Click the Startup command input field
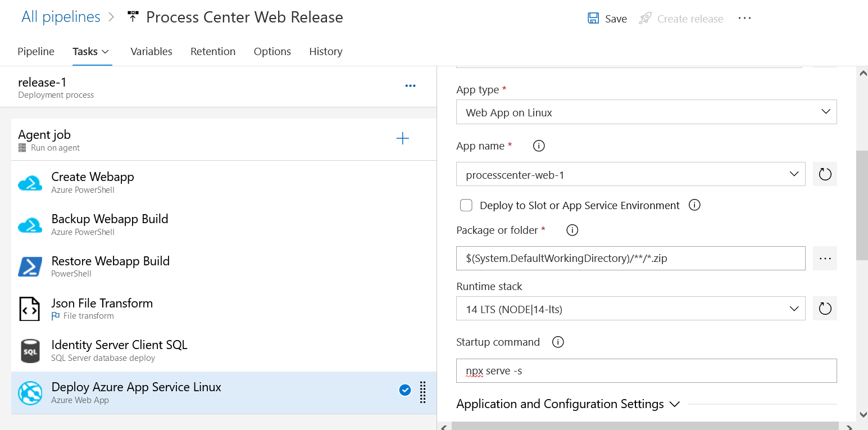The height and width of the screenshot is (430, 868). tap(647, 370)
